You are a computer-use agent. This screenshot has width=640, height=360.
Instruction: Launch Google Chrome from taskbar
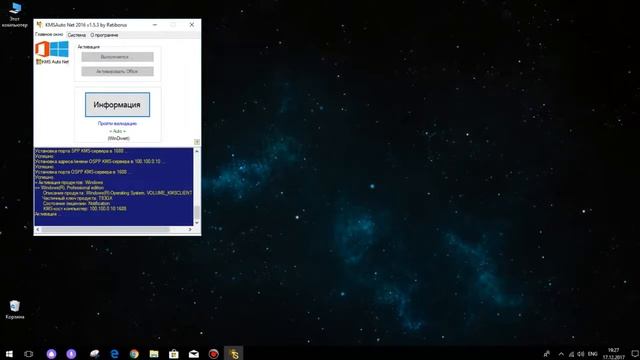[x=134, y=354]
